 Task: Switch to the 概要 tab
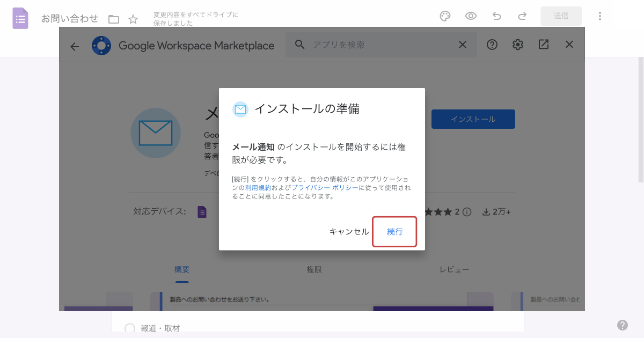182,270
